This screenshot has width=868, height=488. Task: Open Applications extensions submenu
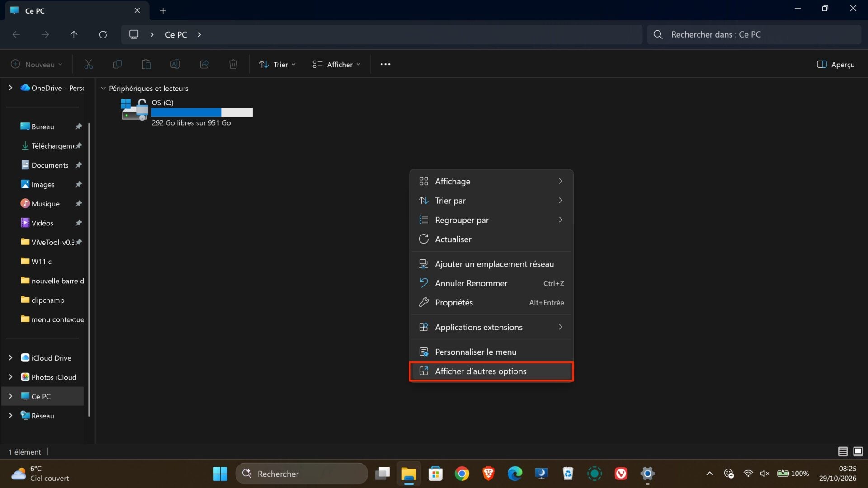[491, 327]
